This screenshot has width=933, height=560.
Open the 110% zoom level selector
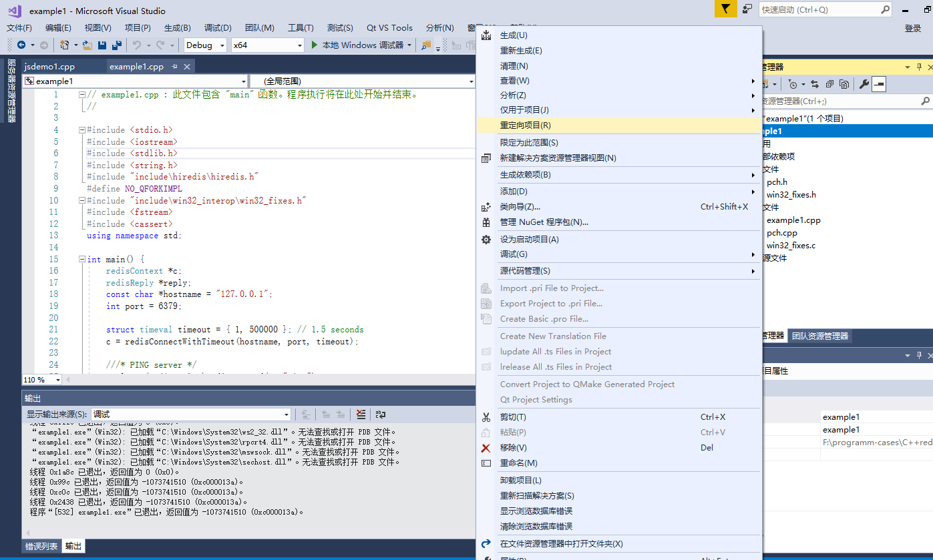pyautogui.click(x=41, y=379)
